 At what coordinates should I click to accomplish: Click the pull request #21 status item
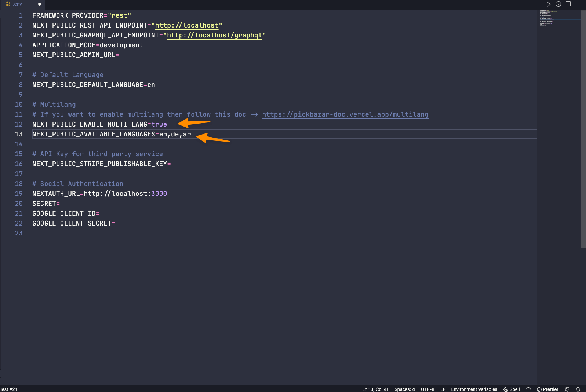click(x=8, y=389)
